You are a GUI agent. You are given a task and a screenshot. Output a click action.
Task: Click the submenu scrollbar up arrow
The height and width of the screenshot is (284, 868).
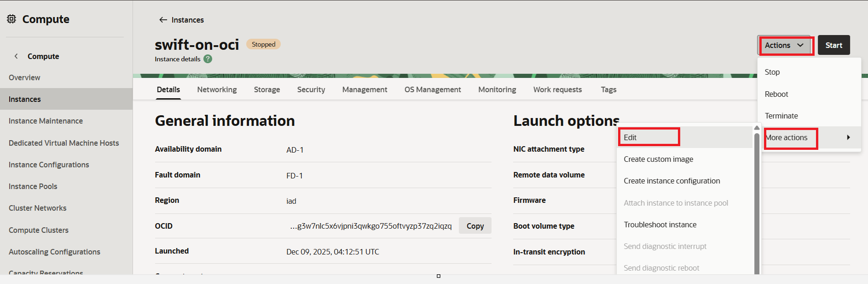pos(757,128)
